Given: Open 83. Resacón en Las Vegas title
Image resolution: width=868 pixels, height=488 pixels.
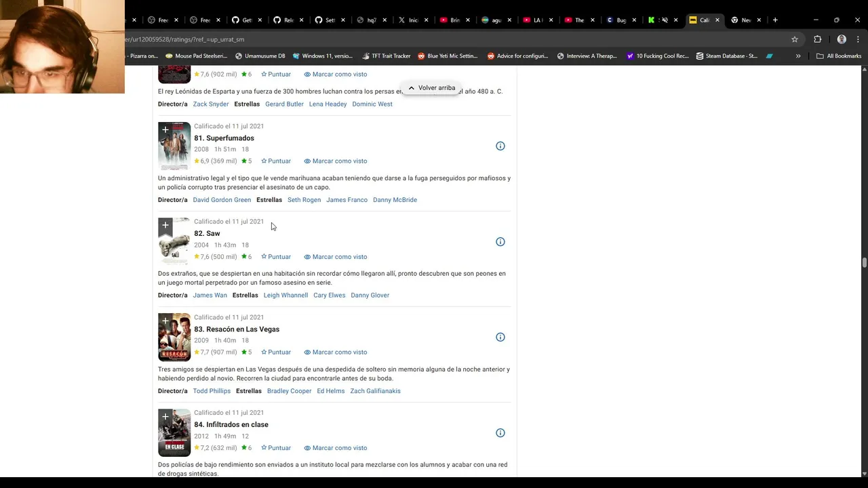Looking at the screenshot, I should (237, 329).
